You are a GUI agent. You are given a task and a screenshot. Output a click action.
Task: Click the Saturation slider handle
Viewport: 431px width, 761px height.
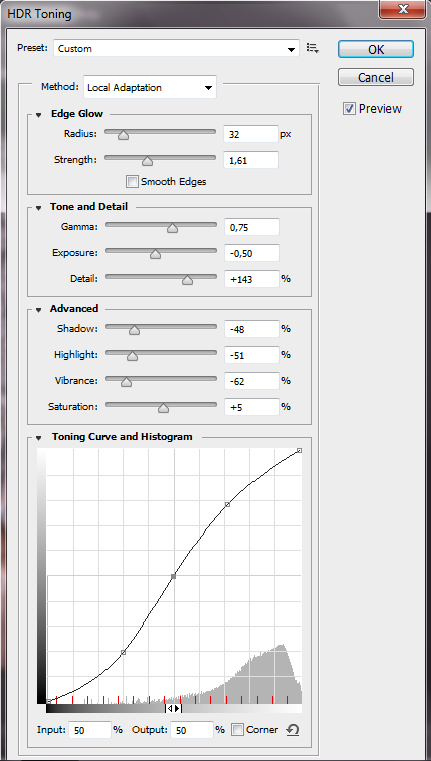coord(164,408)
